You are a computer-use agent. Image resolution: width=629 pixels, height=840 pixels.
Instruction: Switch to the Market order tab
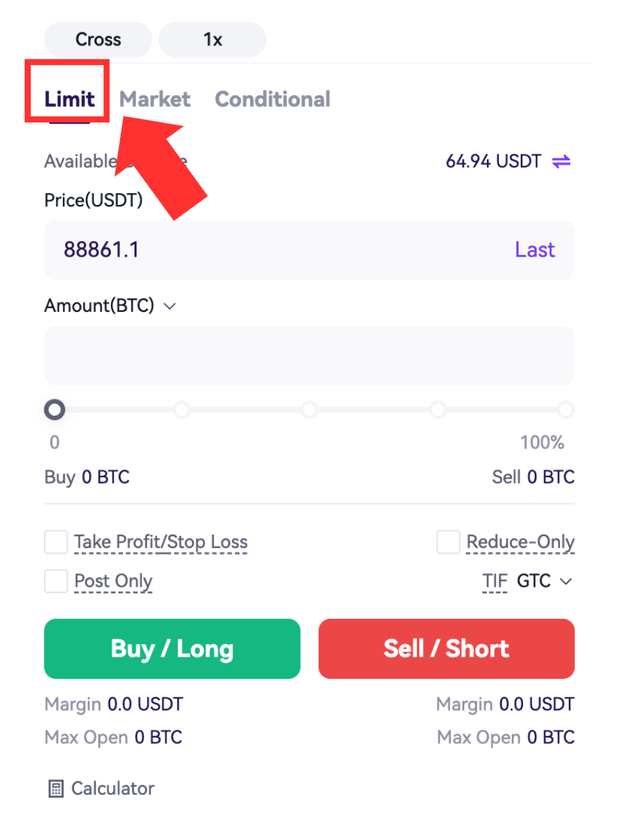pos(155,99)
